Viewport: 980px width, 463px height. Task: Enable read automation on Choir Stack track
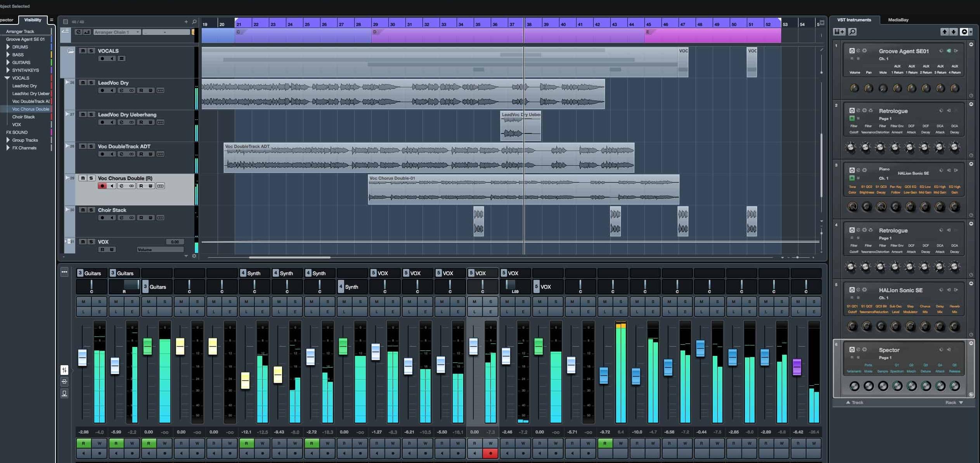[141, 218]
